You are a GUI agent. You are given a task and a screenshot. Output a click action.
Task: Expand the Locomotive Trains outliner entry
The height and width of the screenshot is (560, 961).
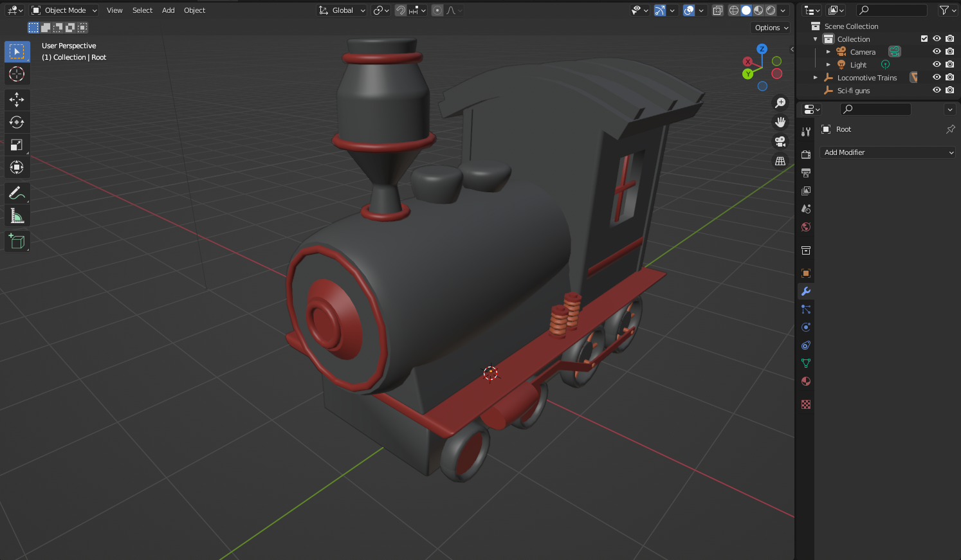pos(816,78)
